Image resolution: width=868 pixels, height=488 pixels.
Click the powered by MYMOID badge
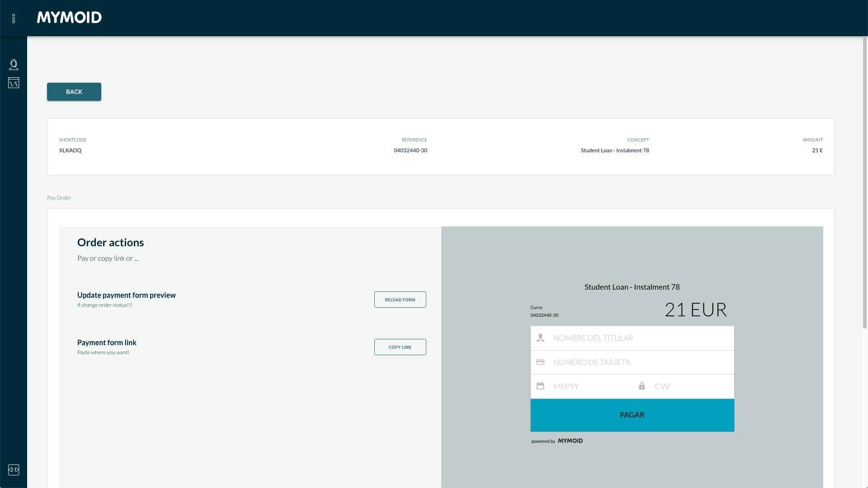(x=557, y=441)
